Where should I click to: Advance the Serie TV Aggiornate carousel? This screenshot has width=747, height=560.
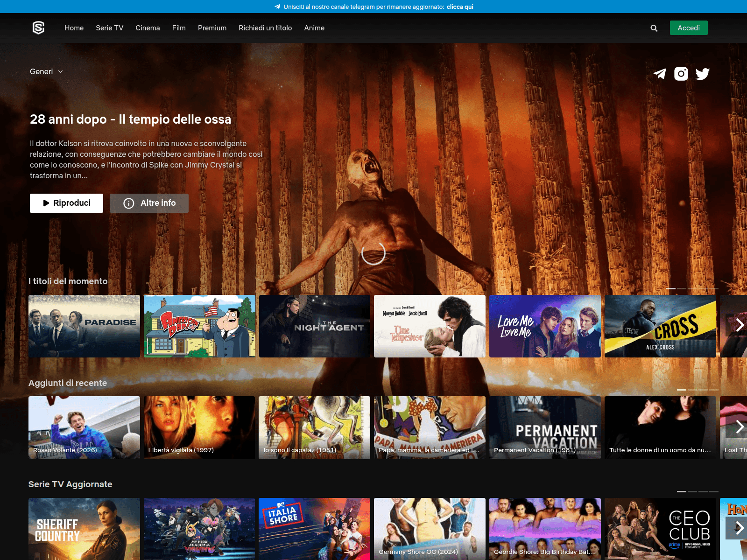[x=740, y=529]
